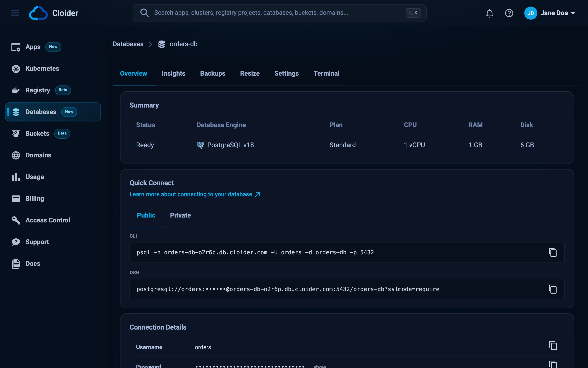Screen dimensions: 588x368
Task: Click the Databases breadcrumb link
Action: click(128, 44)
